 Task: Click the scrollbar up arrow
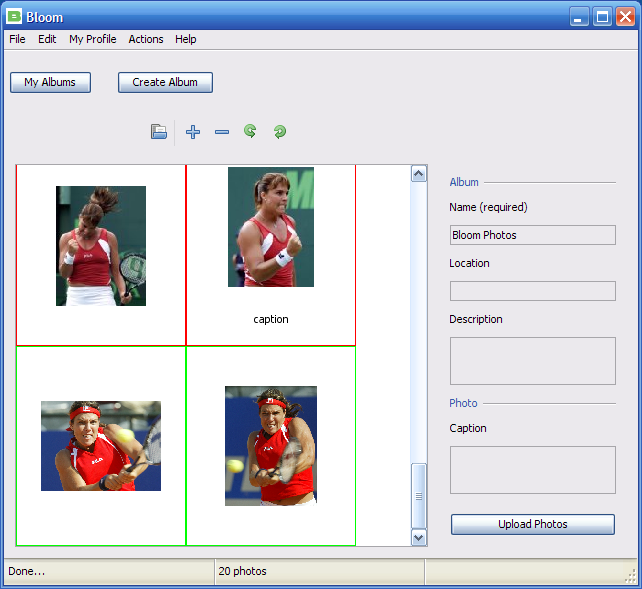[x=419, y=174]
